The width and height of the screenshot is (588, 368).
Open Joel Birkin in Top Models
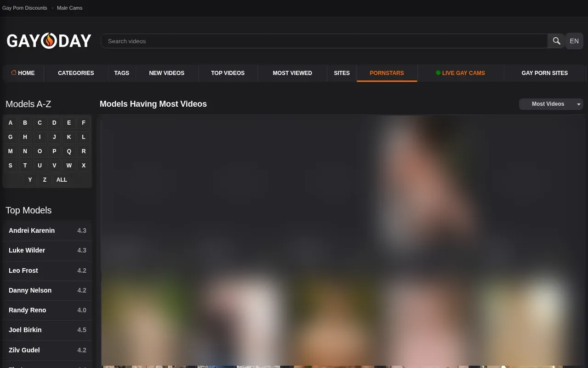tap(47, 330)
